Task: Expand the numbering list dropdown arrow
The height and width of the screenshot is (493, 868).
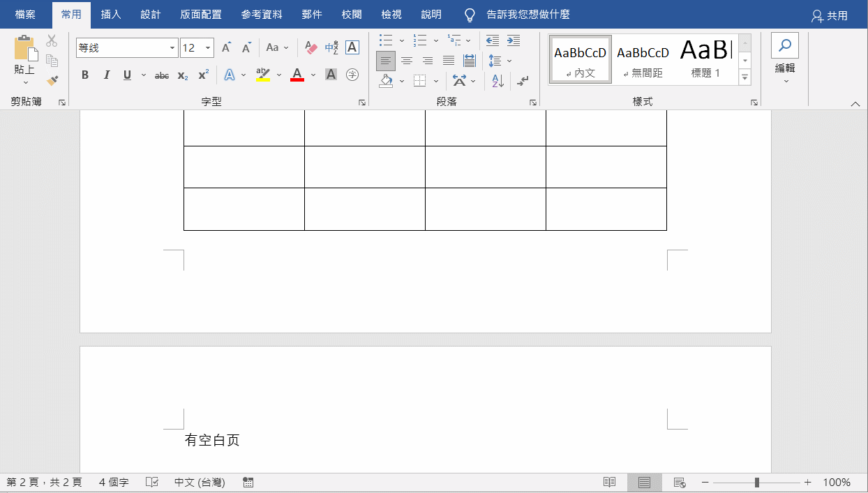Action: click(x=436, y=40)
